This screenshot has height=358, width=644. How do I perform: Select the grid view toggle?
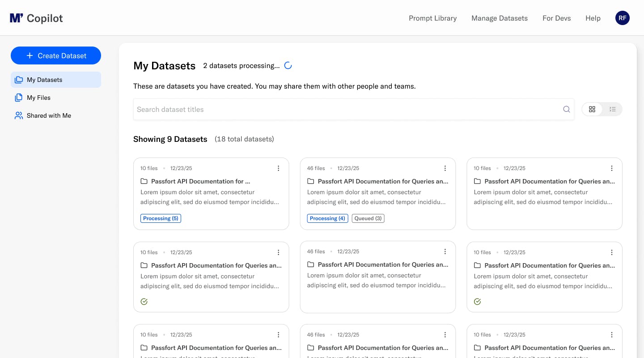592,109
